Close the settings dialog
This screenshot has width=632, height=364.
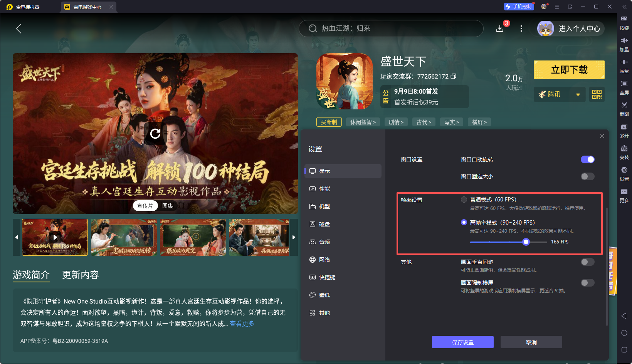tap(602, 136)
